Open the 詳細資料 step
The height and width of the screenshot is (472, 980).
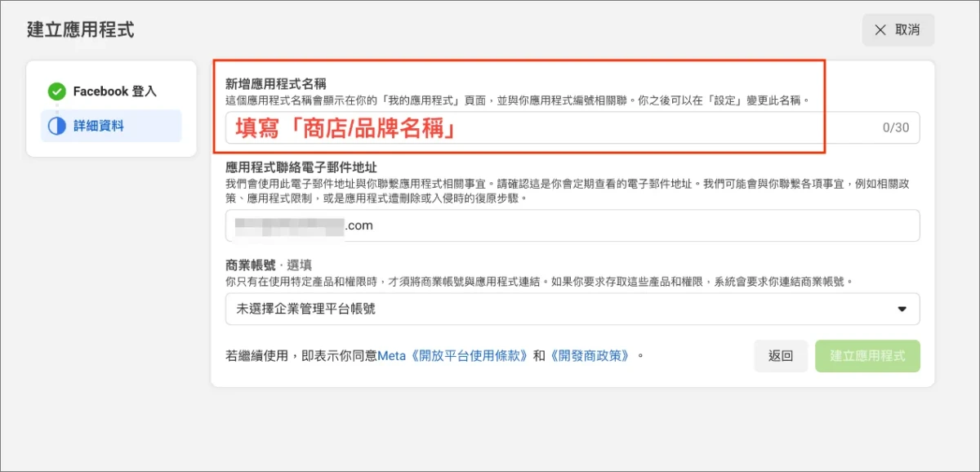click(98, 127)
